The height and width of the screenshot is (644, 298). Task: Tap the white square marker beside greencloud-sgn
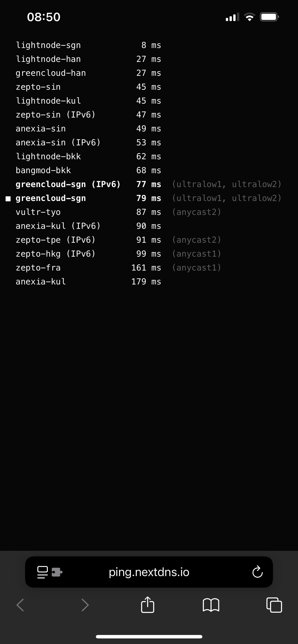point(8,199)
